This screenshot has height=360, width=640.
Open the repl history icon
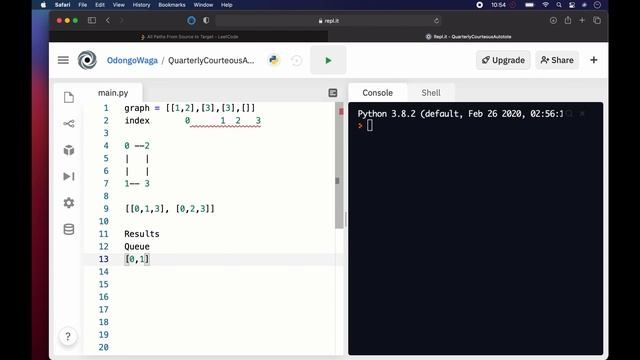pos(296,61)
